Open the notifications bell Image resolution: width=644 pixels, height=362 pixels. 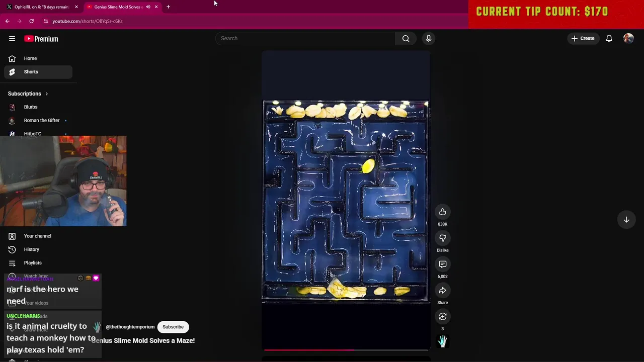click(609, 38)
